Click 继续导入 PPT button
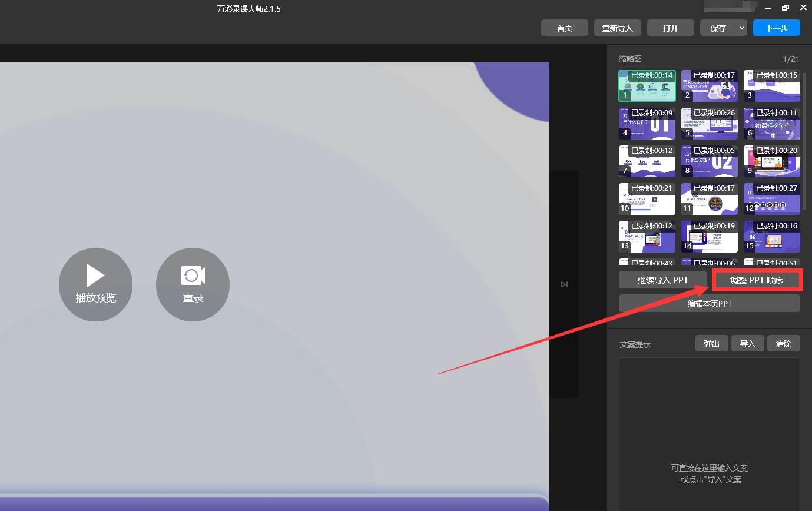Image resolution: width=812 pixels, height=511 pixels. (662, 280)
